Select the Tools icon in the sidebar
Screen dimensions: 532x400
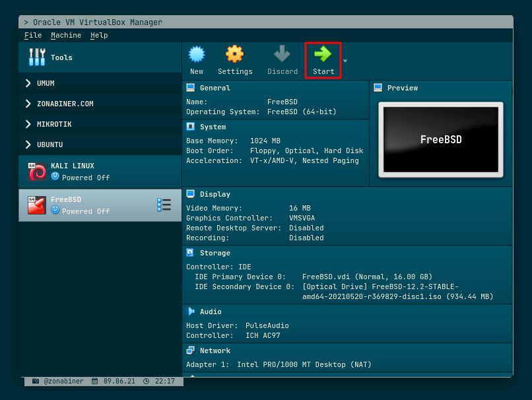37,57
